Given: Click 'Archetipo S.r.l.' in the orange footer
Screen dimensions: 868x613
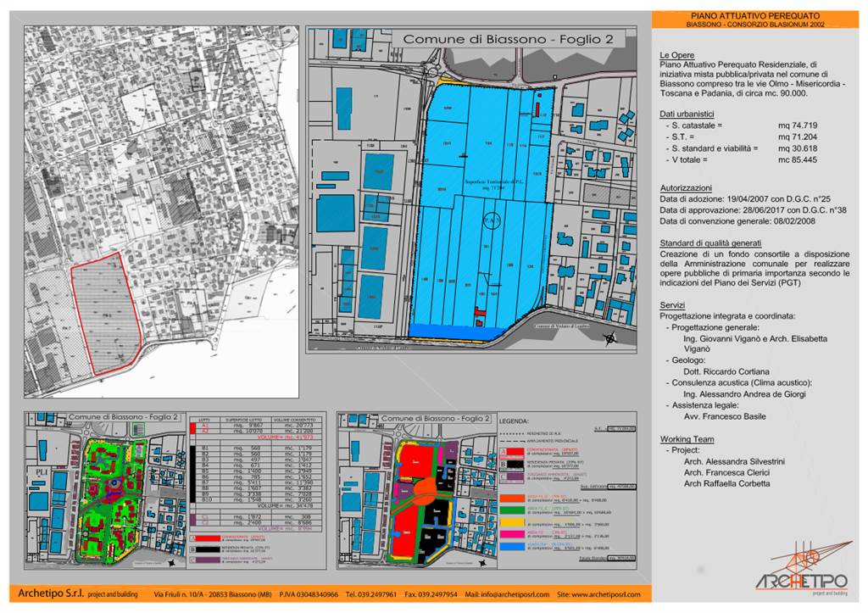Looking at the screenshot, I should point(52,593).
